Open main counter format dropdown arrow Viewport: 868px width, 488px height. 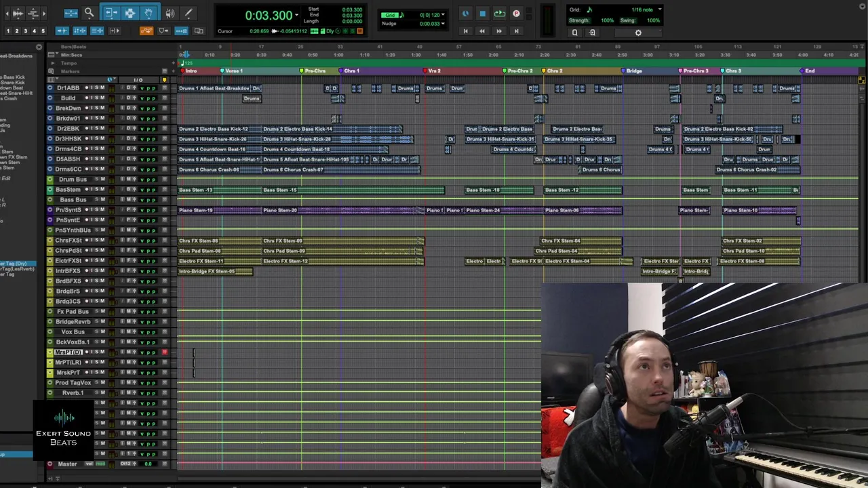coord(296,15)
